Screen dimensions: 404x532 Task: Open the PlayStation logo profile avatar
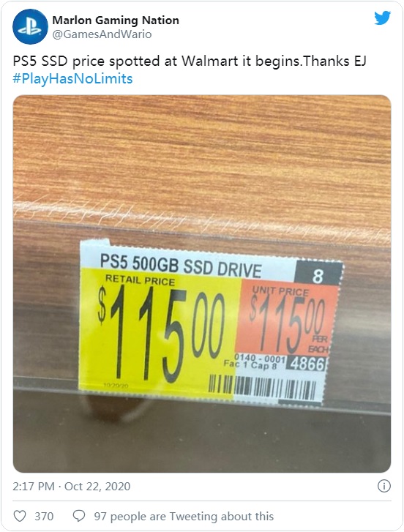pos(30,27)
